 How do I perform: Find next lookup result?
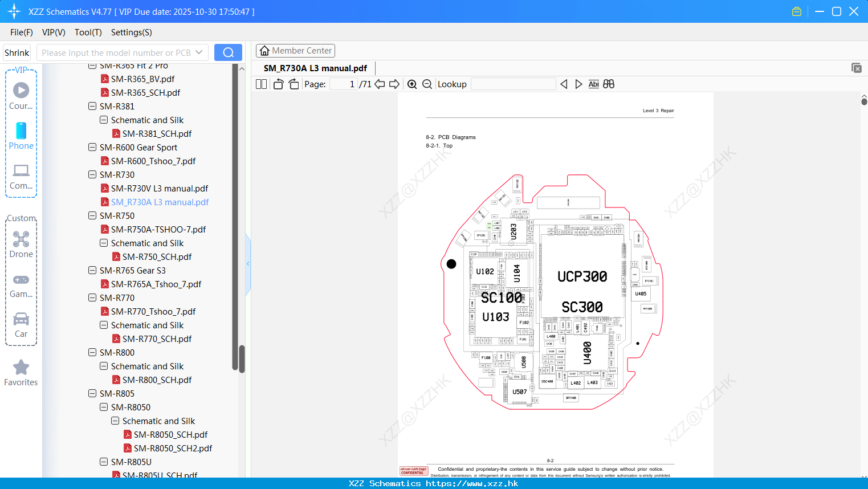coord(578,84)
